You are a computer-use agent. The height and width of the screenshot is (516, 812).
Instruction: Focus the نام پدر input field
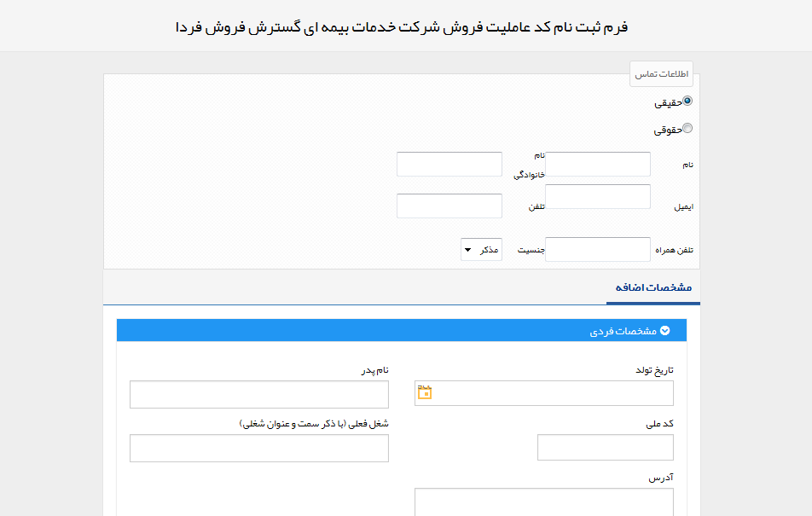(x=259, y=394)
